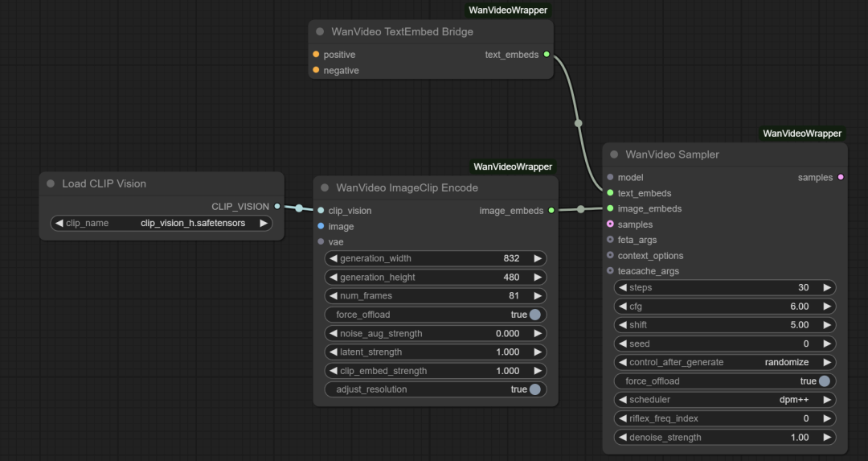Disable force_offload in WanVideo Sampler

click(824, 381)
